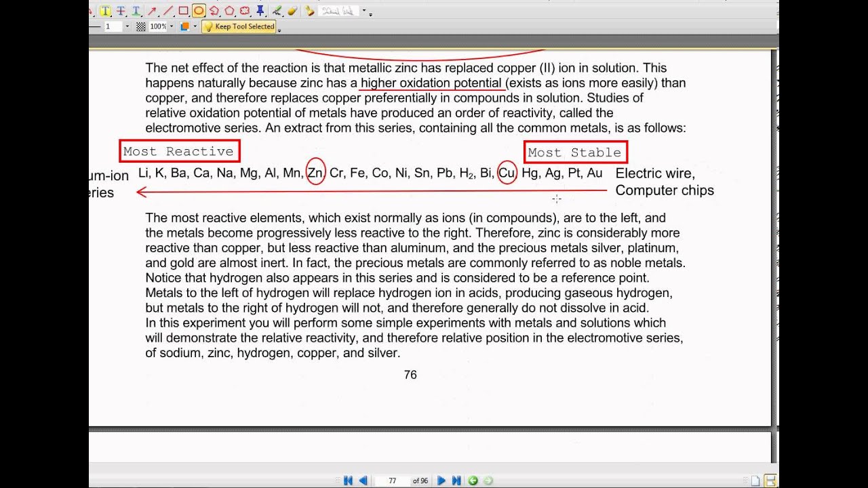Viewport: 868px width, 488px height.
Task: Select the Polyline drawing tool
Action: (214, 11)
